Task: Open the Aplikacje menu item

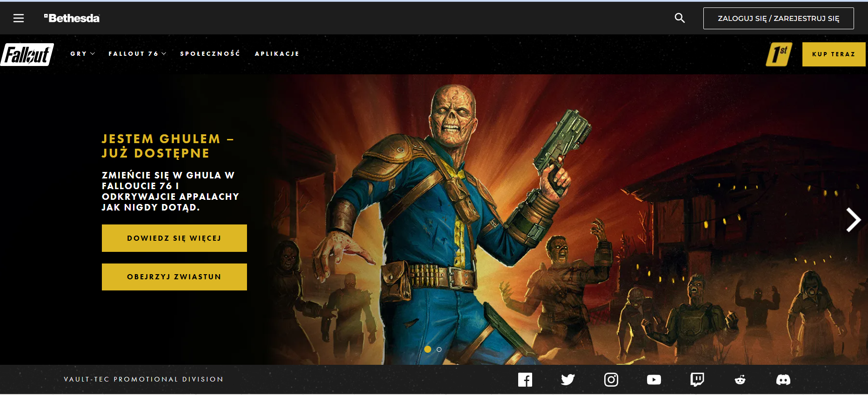Action: pos(277,54)
